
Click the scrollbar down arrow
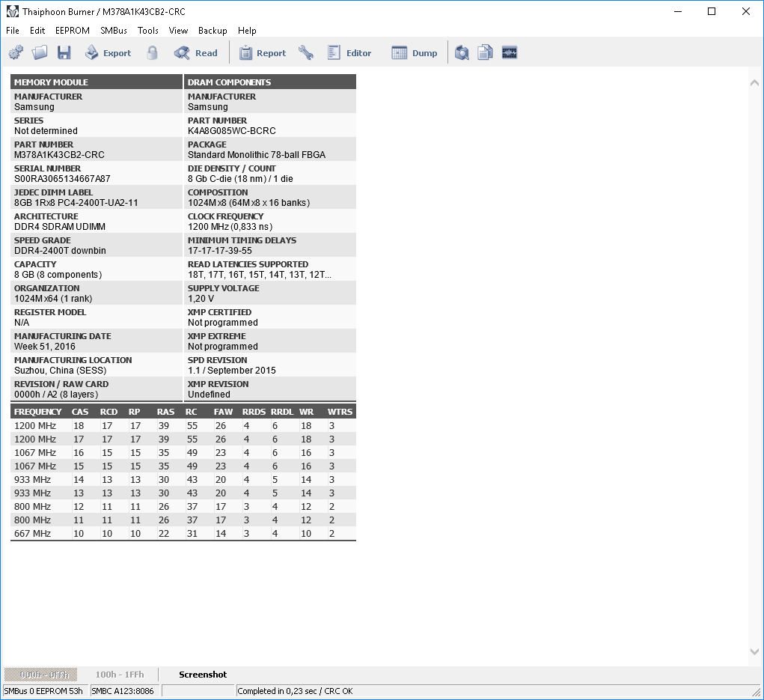coord(754,651)
